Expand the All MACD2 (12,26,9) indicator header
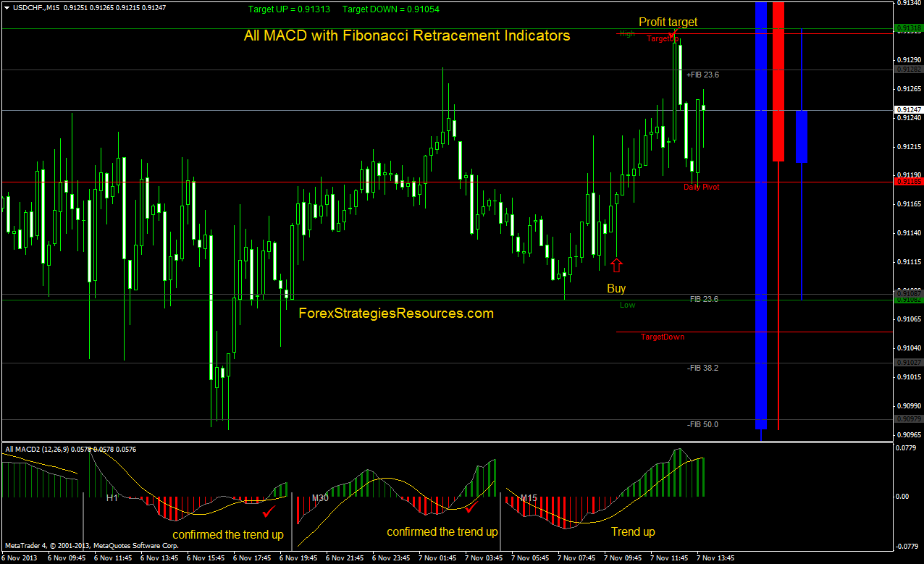Screen dimensions: 924x564 coord(43,449)
